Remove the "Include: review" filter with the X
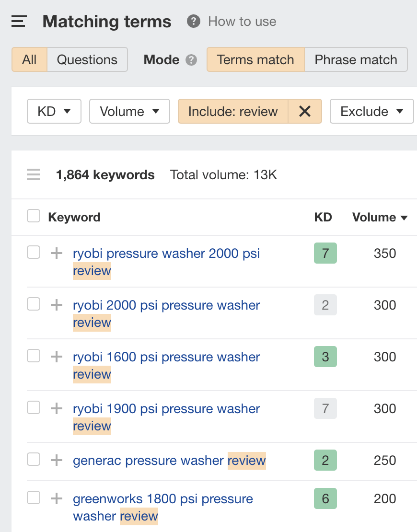Viewport: 417px width, 532px height. pyautogui.click(x=304, y=111)
